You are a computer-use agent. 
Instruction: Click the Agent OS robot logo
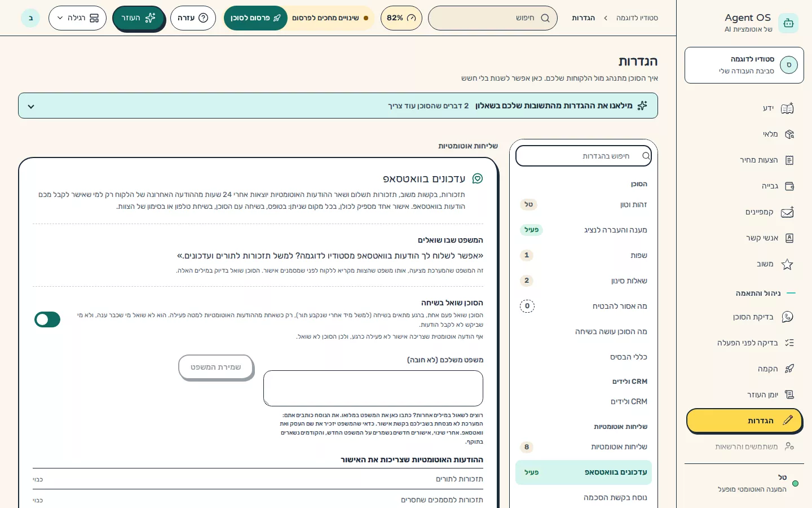(x=788, y=23)
